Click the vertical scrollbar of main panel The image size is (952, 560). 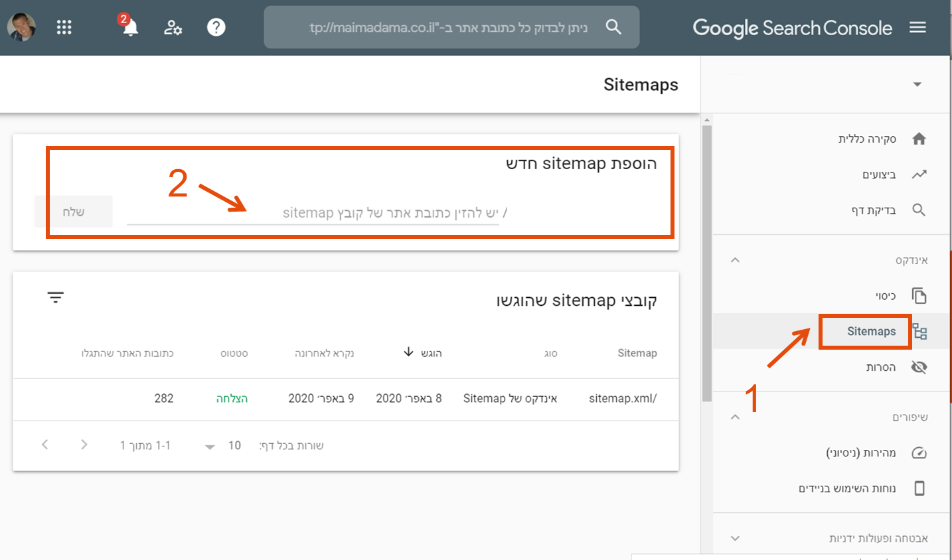tap(707, 262)
